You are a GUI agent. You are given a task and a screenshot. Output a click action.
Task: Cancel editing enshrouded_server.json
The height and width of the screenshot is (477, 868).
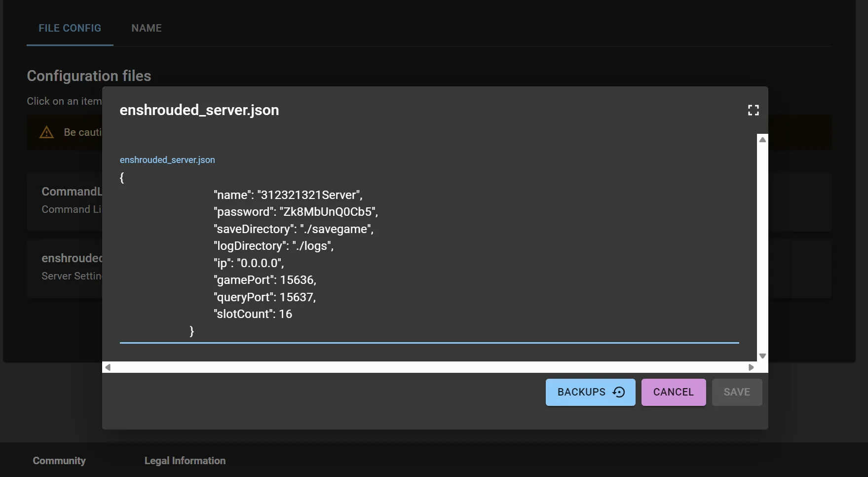click(673, 392)
